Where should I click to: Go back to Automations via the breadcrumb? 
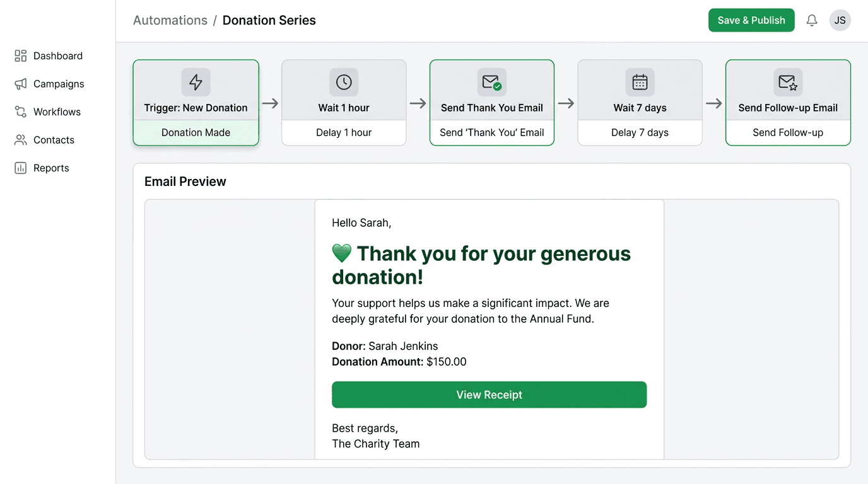coord(170,20)
